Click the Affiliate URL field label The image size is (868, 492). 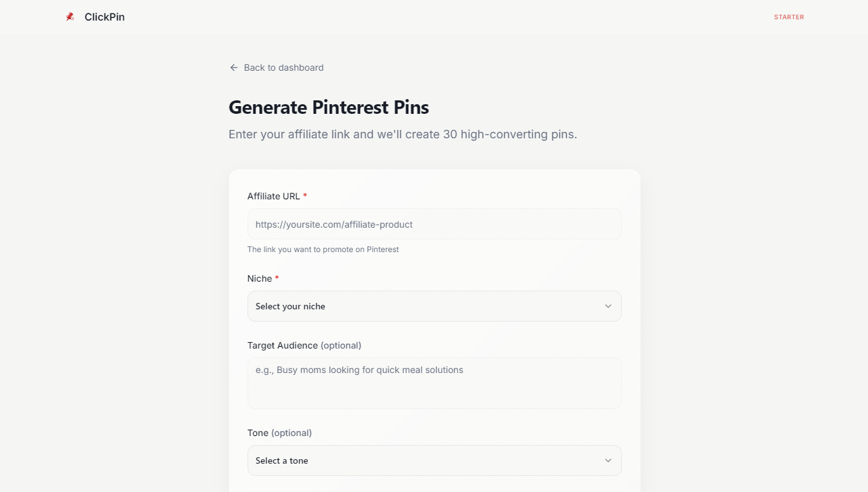coord(273,196)
